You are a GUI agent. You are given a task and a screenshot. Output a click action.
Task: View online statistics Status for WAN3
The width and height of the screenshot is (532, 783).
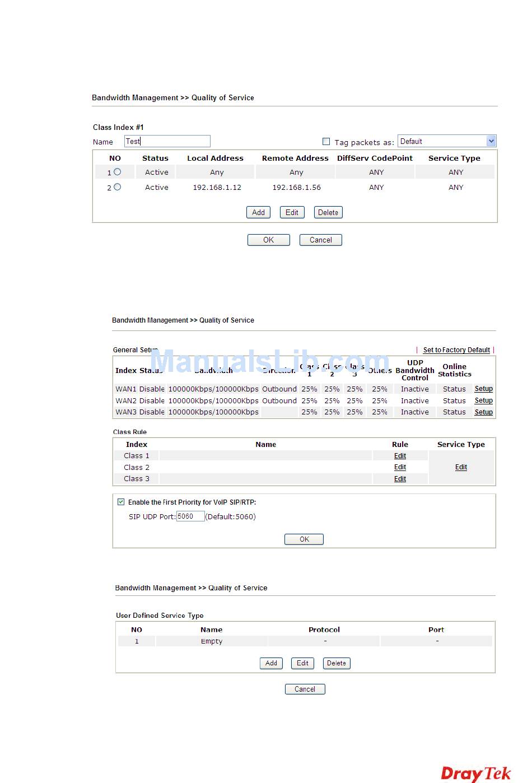coord(454,412)
